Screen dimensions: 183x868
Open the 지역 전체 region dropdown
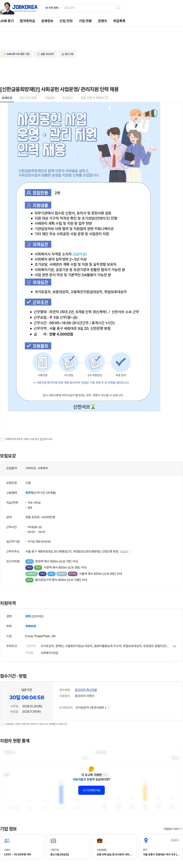(53, 8)
